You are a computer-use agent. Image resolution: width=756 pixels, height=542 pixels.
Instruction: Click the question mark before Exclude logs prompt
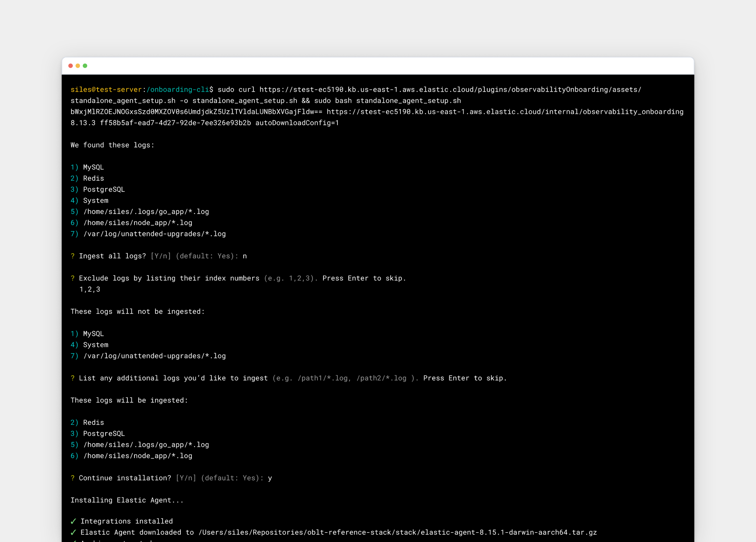pos(73,278)
